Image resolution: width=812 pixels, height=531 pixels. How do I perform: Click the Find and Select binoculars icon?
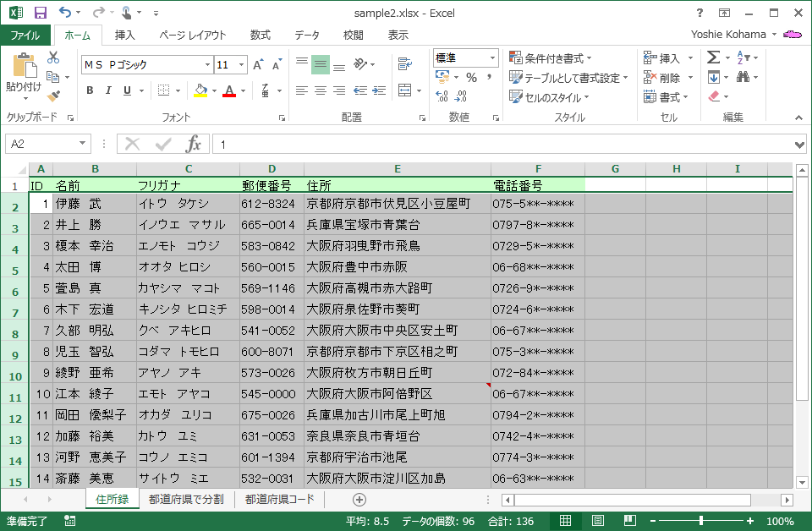point(743,77)
